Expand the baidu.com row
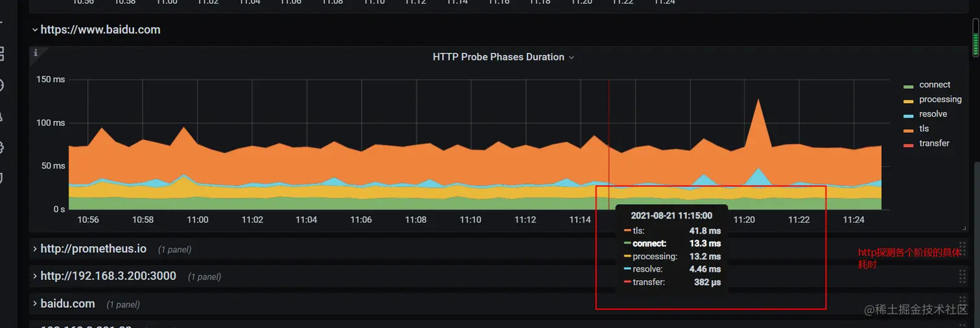This screenshot has height=328, width=980. click(x=34, y=303)
